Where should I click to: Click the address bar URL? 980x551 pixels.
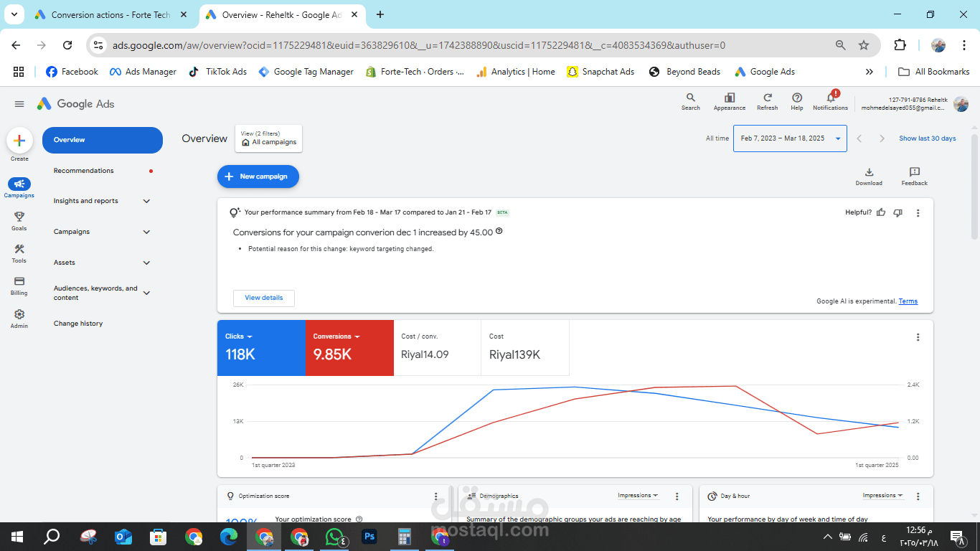pos(419,45)
